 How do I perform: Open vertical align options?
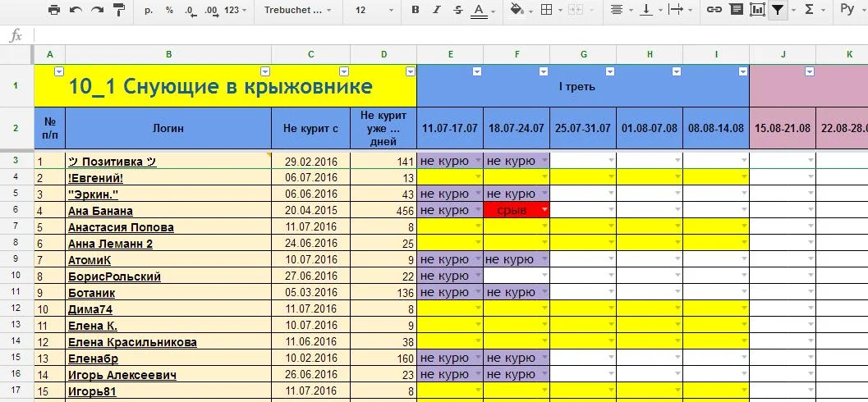[646, 9]
